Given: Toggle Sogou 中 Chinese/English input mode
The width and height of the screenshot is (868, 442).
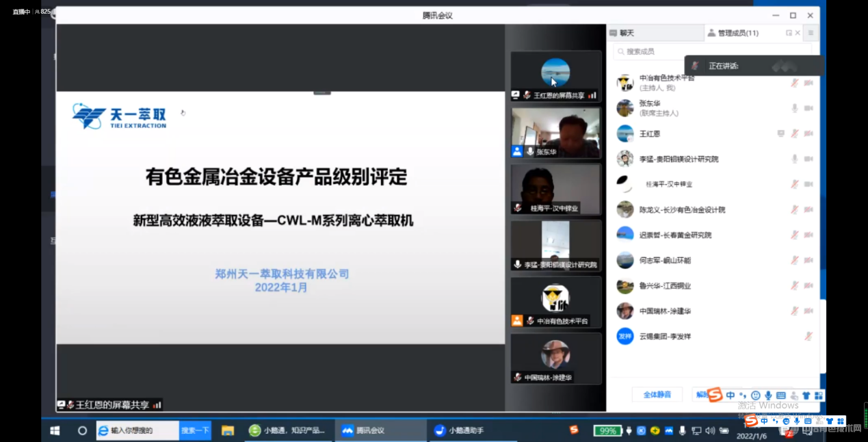Looking at the screenshot, I should pyautogui.click(x=731, y=395).
